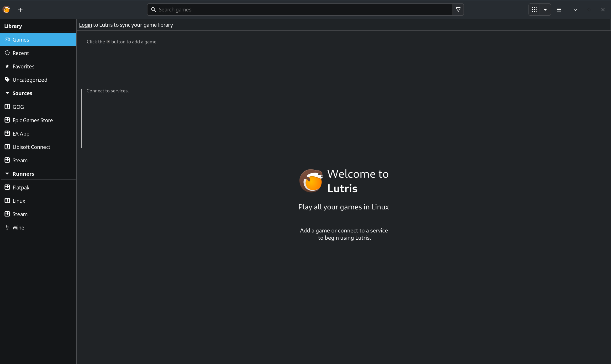Image resolution: width=611 pixels, height=364 pixels.
Task: Click the icon beside GOG
Action: (x=7, y=106)
